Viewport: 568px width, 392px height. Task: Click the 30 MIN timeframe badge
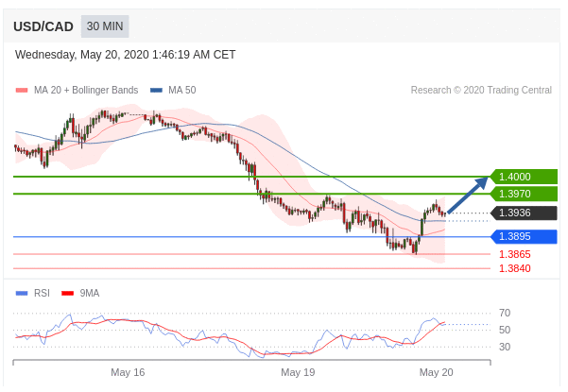tap(105, 26)
